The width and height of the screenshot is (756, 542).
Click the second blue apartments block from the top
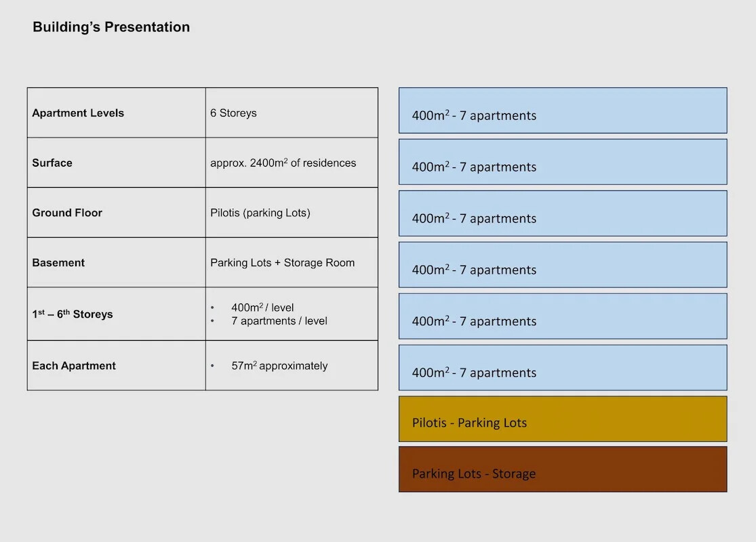pyautogui.click(x=563, y=162)
